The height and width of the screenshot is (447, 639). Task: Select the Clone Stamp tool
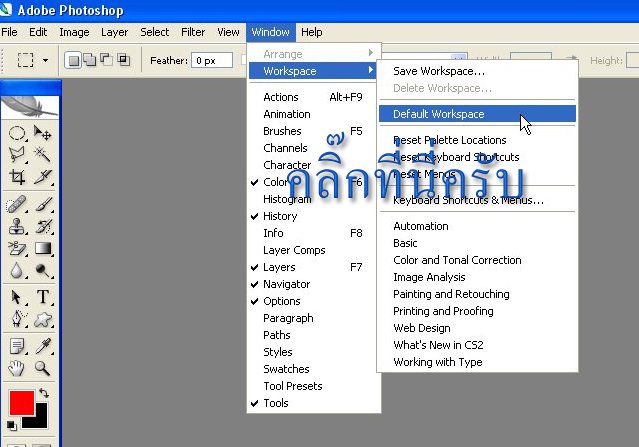pyautogui.click(x=17, y=226)
